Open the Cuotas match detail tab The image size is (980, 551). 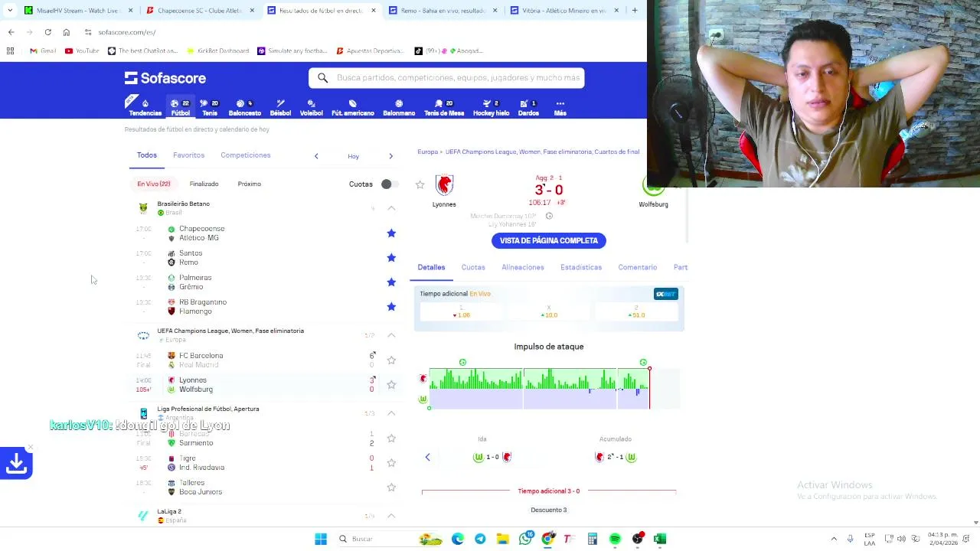(x=473, y=267)
